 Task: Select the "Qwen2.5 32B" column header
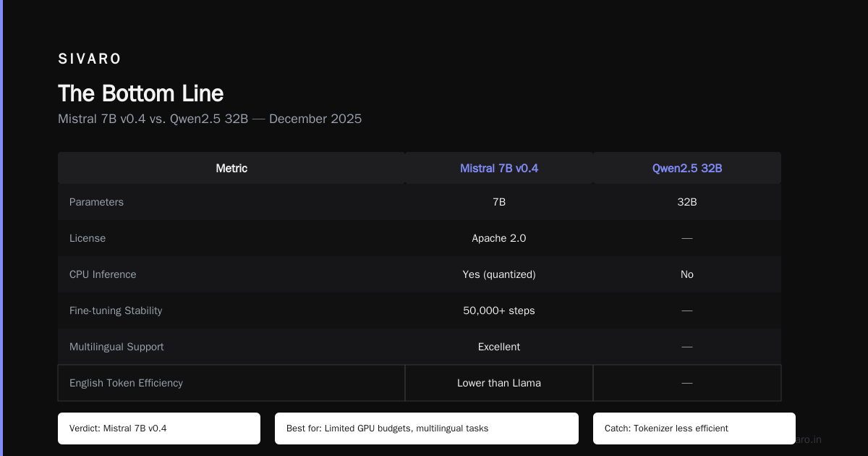point(687,168)
